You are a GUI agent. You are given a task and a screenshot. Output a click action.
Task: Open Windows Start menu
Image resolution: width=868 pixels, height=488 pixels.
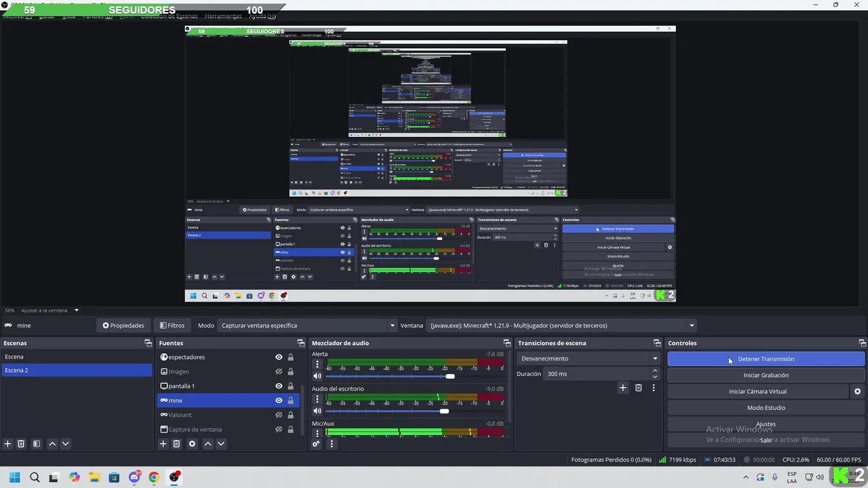(14, 477)
